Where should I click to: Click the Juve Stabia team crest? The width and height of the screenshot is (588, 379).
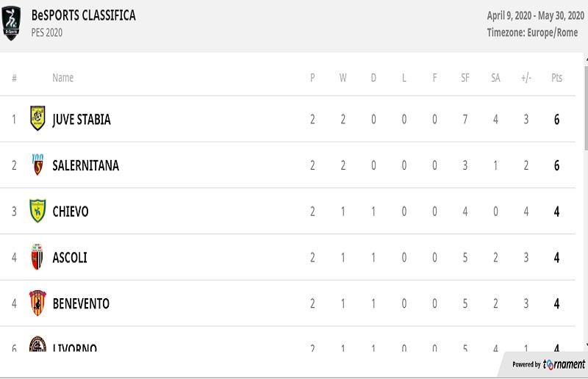[37, 118]
